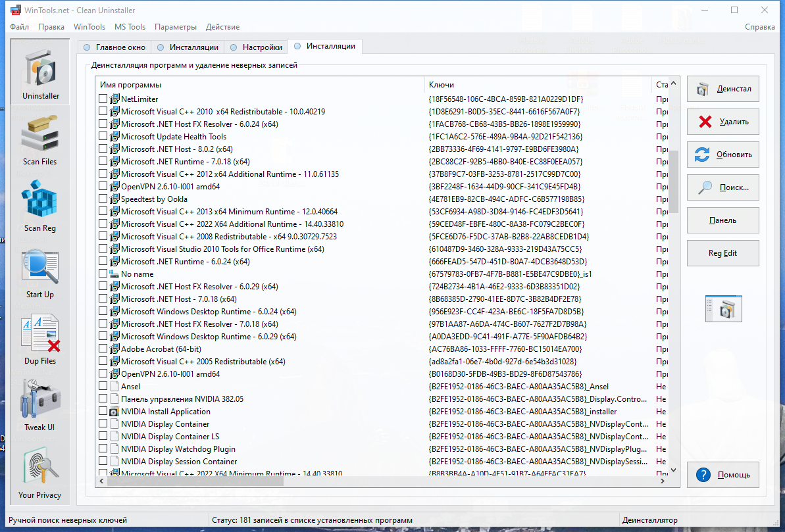Open the Tweak UI tool
The width and height of the screenshot is (785, 532).
[x=39, y=406]
